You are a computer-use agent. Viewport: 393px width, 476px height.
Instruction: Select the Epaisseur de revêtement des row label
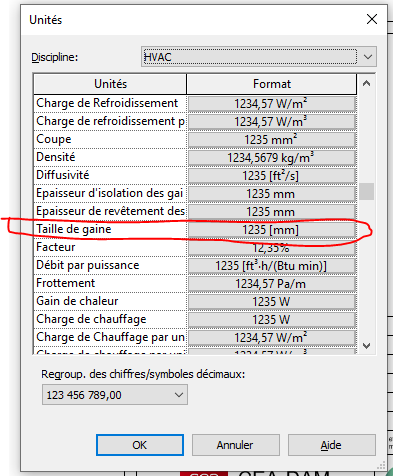click(110, 211)
